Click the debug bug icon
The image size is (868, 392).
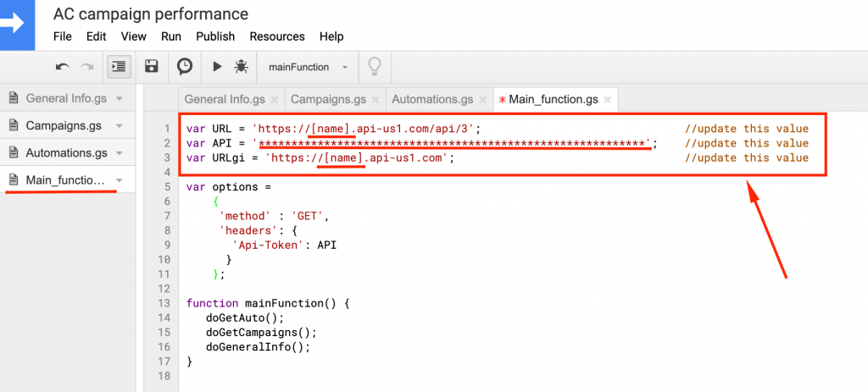tap(241, 66)
